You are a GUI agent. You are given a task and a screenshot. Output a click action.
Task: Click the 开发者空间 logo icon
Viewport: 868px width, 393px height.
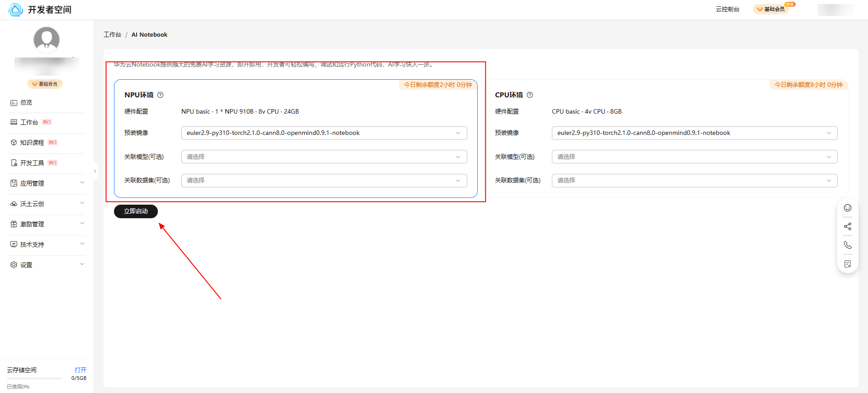click(16, 10)
